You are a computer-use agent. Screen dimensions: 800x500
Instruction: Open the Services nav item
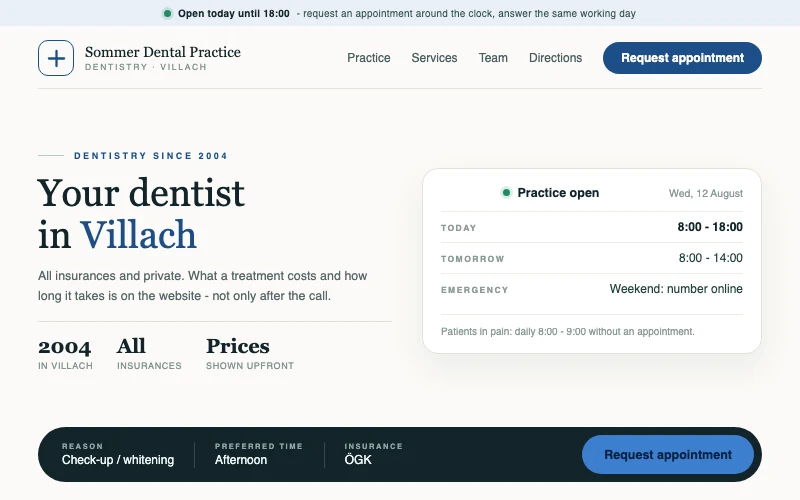(434, 58)
